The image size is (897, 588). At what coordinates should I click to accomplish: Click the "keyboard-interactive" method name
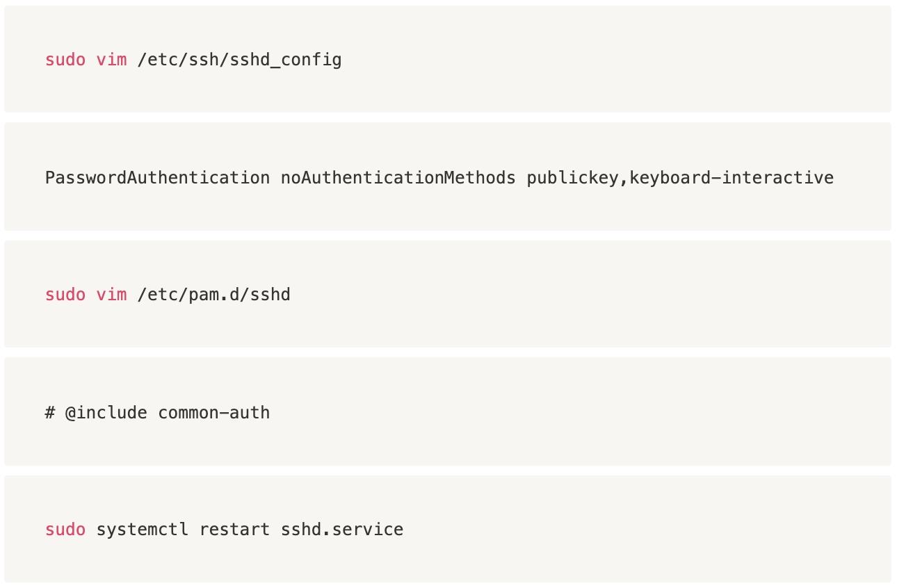[x=732, y=178]
